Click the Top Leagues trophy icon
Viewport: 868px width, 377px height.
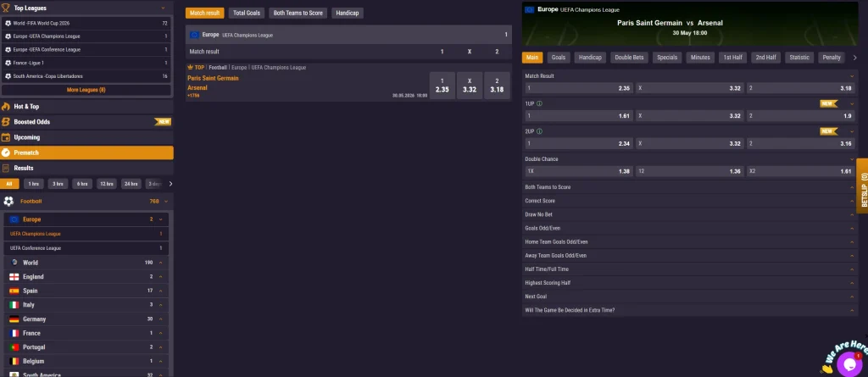[x=6, y=8]
